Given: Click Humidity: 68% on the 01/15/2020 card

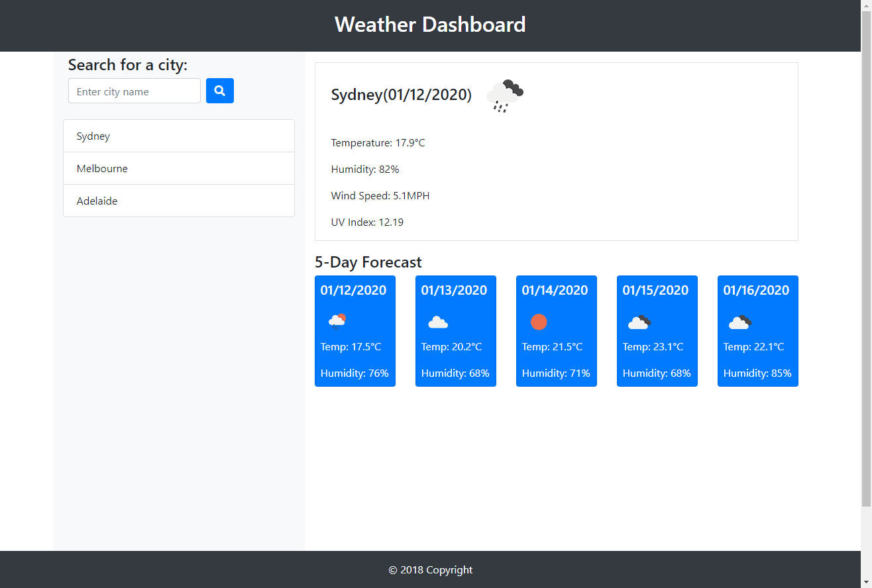Looking at the screenshot, I should pos(657,373).
